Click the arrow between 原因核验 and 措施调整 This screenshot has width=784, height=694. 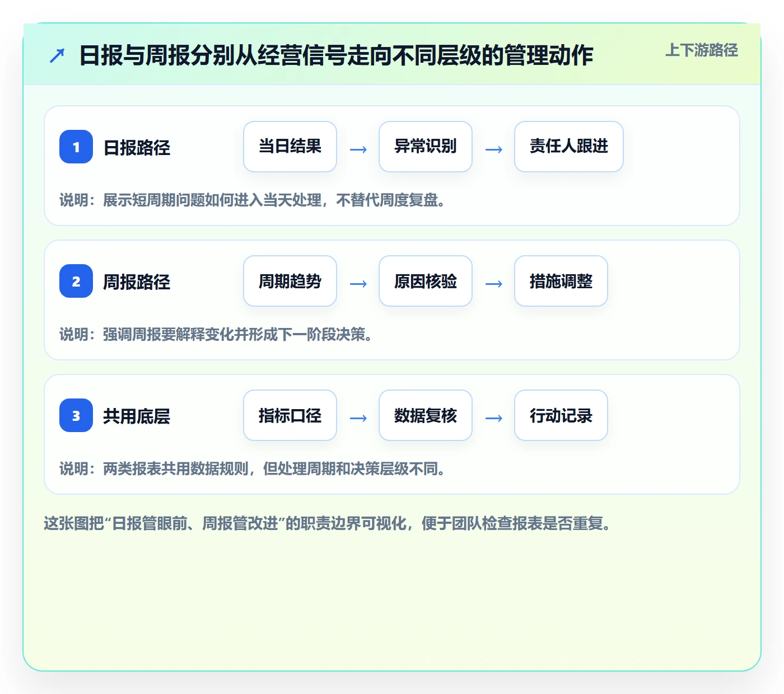494,284
